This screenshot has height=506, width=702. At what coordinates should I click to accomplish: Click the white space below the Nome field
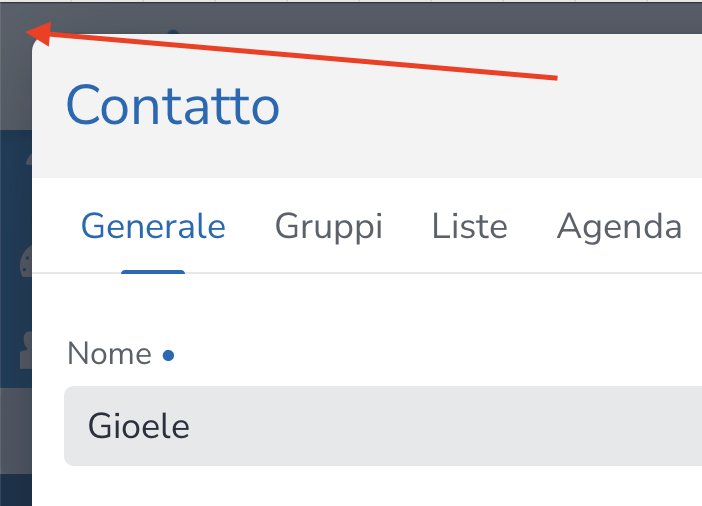pos(380,488)
